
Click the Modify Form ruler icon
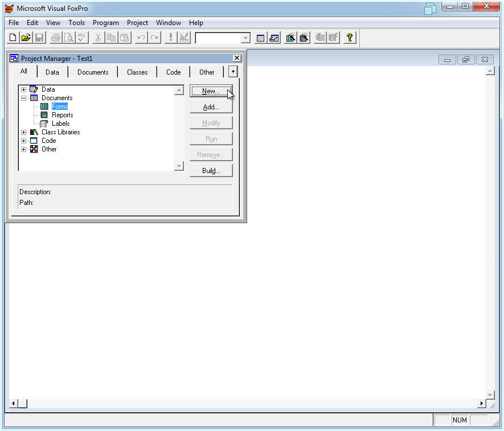click(x=184, y=38)
